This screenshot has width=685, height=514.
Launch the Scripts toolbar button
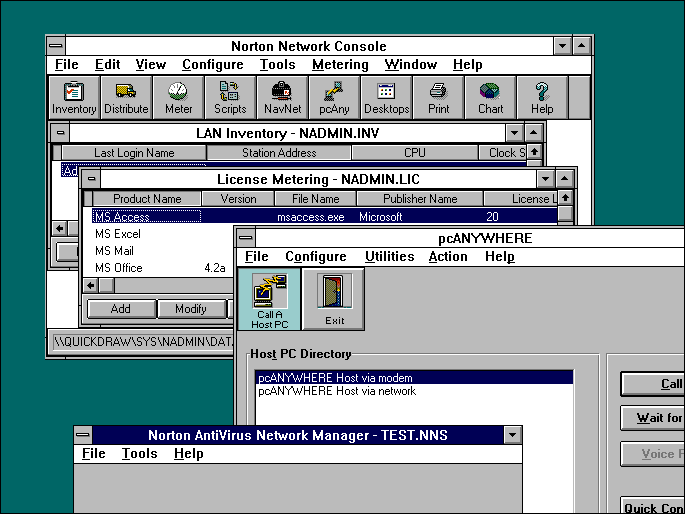[230, 97]
